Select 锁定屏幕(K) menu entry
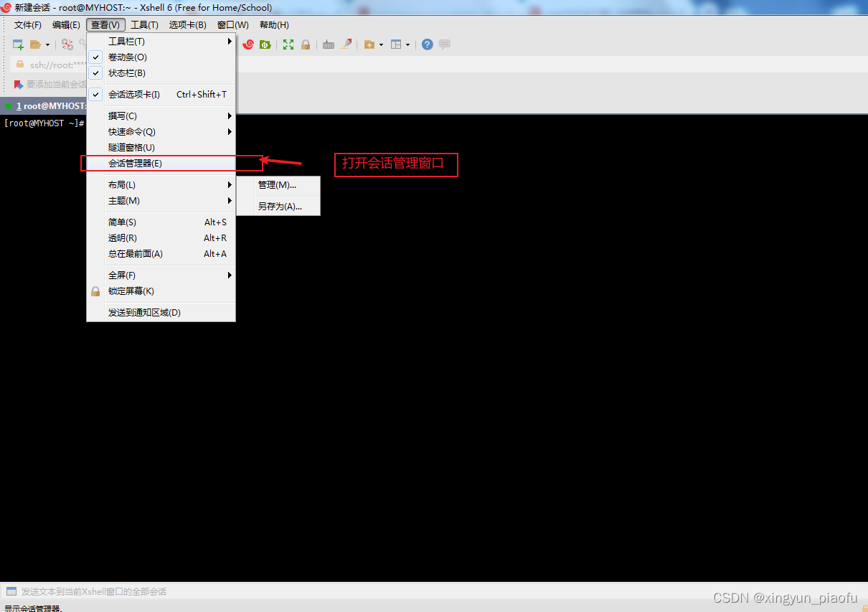The width and height of the screenshot is (868, 612). coord(161,291)
